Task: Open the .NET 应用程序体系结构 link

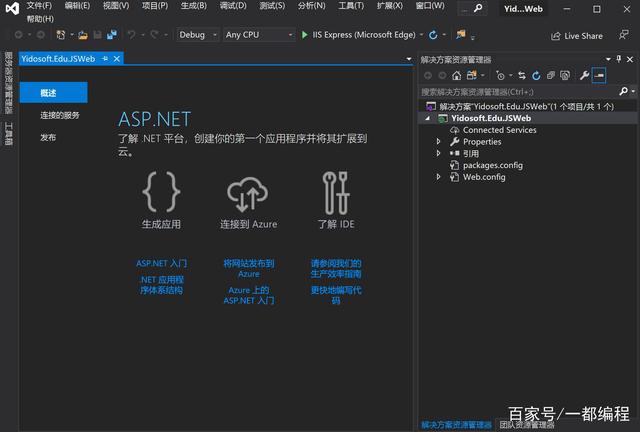Action: (162, 285)
